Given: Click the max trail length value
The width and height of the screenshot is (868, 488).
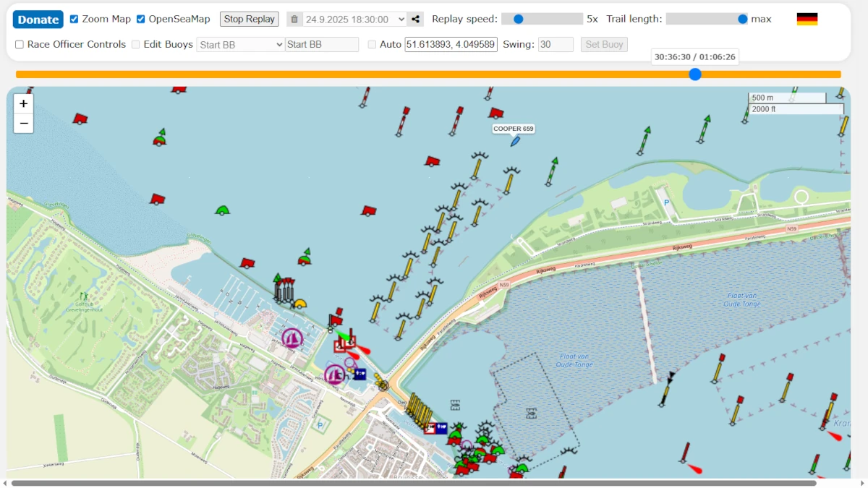Looking at the screenshot, I should coord(761,19).
